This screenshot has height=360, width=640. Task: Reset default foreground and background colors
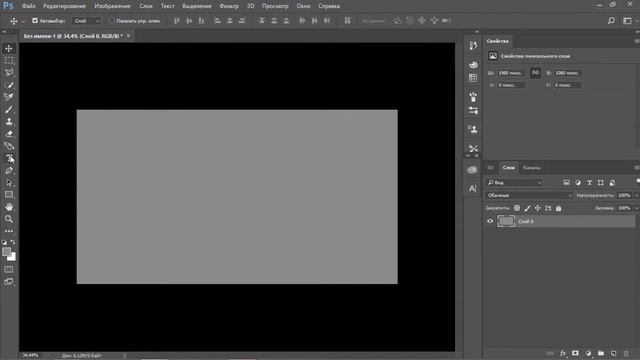[x=4, y=242]
